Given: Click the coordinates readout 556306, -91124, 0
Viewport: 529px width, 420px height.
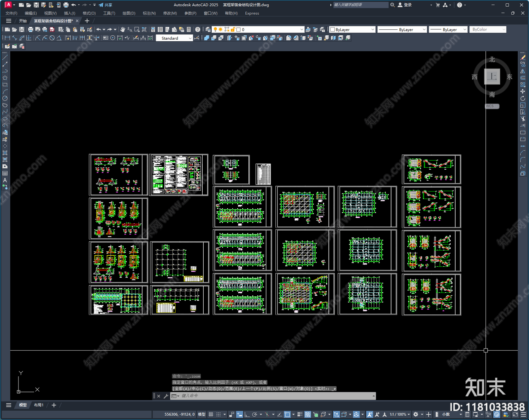Looking at the screenshot, I should coord(180,414).
